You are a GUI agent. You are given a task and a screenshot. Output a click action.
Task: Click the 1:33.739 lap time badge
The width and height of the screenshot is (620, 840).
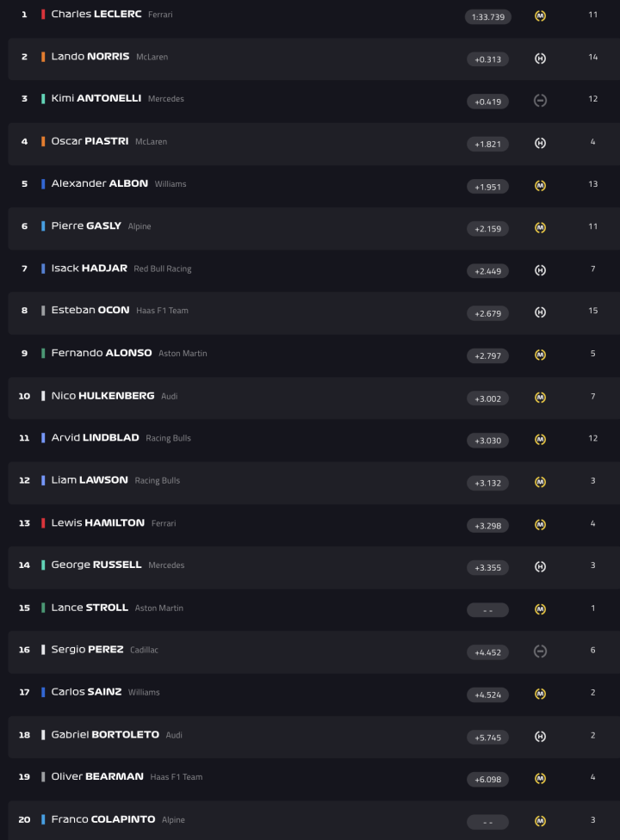click(487, 16)
